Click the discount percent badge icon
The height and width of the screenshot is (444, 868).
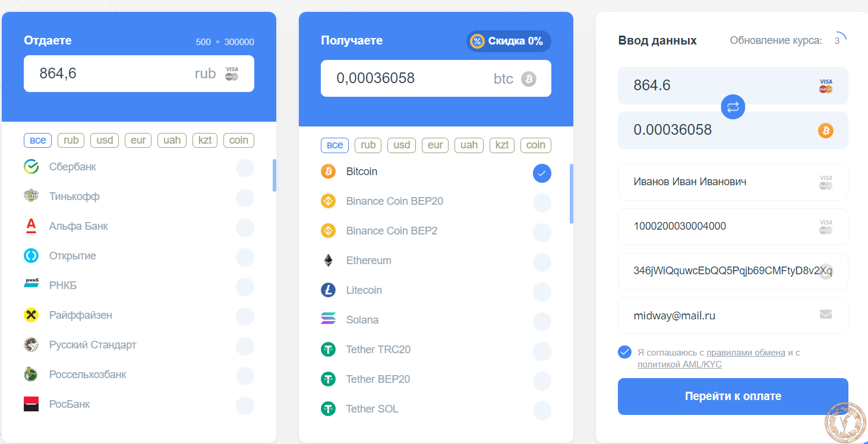477,42
